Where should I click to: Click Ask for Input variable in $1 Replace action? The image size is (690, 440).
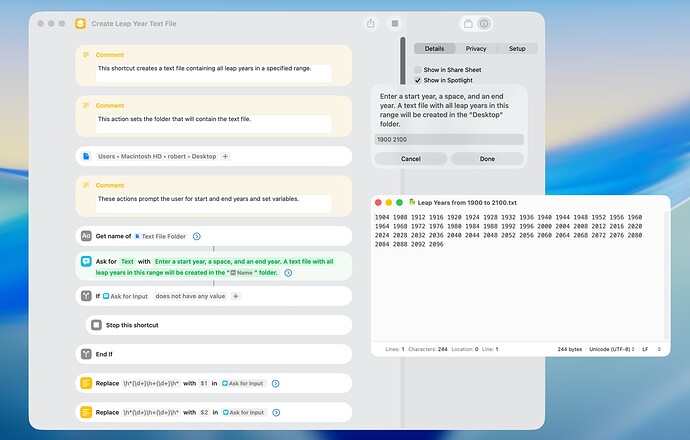tap(243, 383)
